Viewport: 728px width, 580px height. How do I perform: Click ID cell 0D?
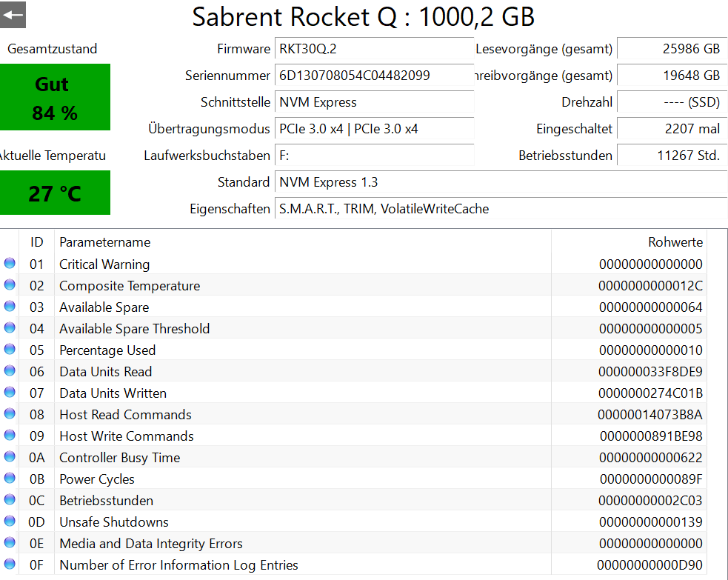click(37, 522)
